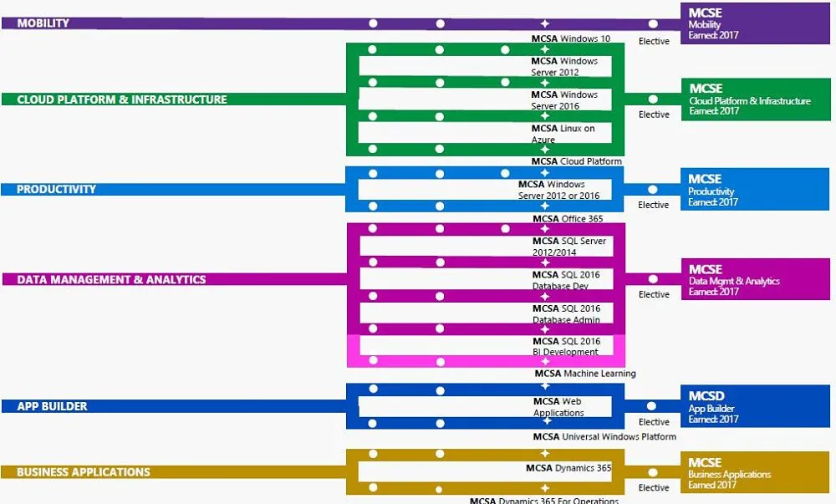Click the star marker above MCSA Cloud Platform
The image size is (836, 504).
click(x=544, y=149)
